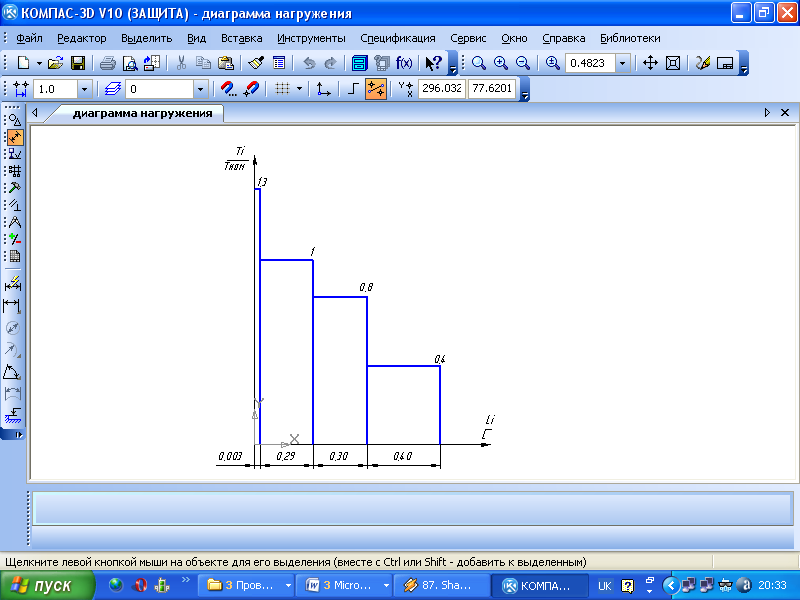Open the Спецификация menu
Screen dimensions: 800x600
[x=398, y=38]
